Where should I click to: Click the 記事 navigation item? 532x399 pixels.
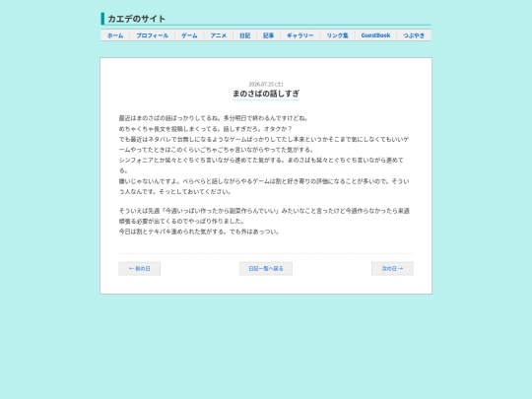(x=268, y=35)
